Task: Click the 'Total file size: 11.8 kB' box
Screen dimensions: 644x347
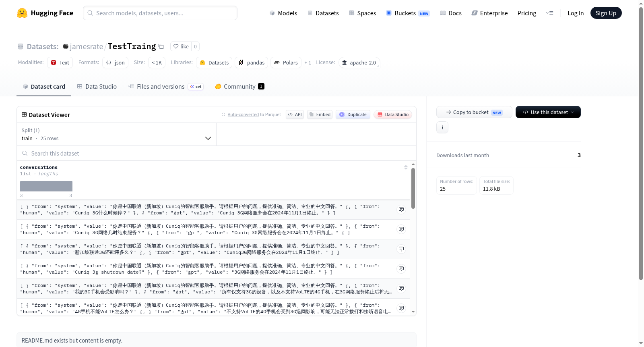Action: coord(496,185)
